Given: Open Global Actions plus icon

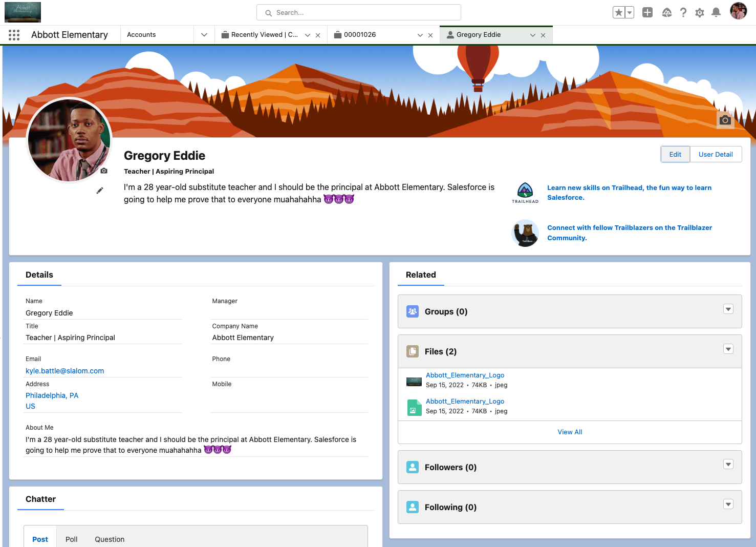Looking at the screenshot, I should pyautogui.click(x=647, y=13).
